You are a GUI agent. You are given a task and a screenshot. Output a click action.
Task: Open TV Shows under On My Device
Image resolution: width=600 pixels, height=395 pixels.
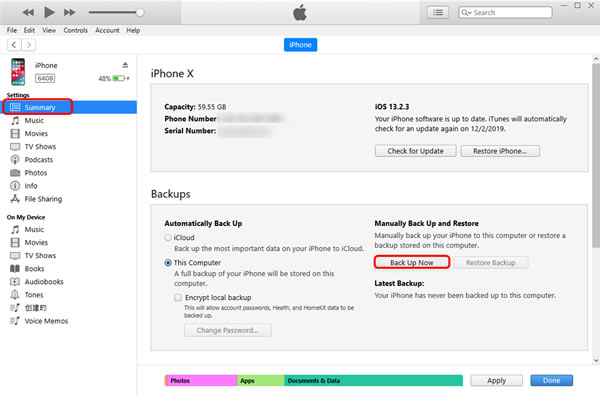[69, 255]
